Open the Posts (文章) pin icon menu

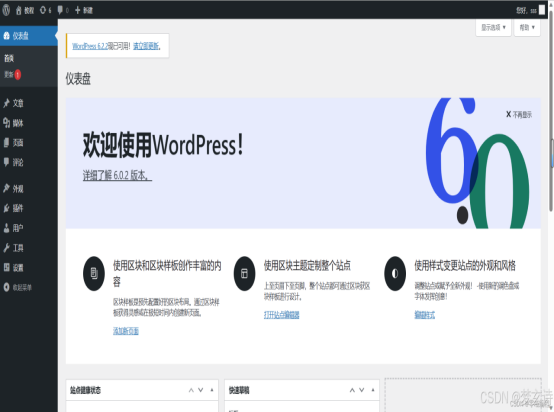coord(29,103)
